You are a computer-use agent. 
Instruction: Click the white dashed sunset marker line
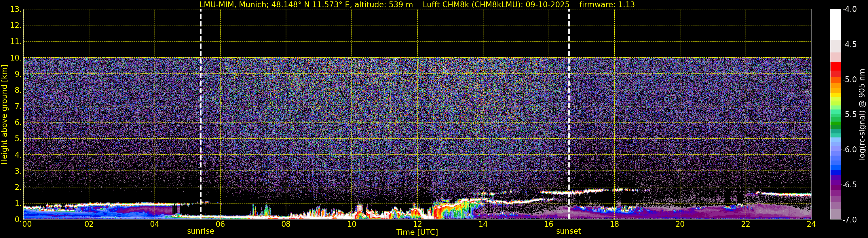[x=569, y=114]
